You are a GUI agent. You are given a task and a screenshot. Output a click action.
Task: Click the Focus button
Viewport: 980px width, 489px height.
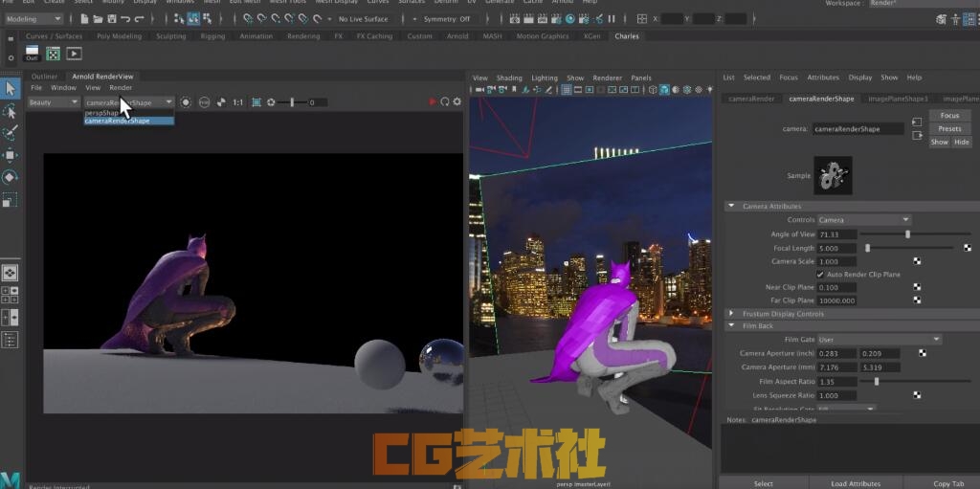tap(949, 116)
